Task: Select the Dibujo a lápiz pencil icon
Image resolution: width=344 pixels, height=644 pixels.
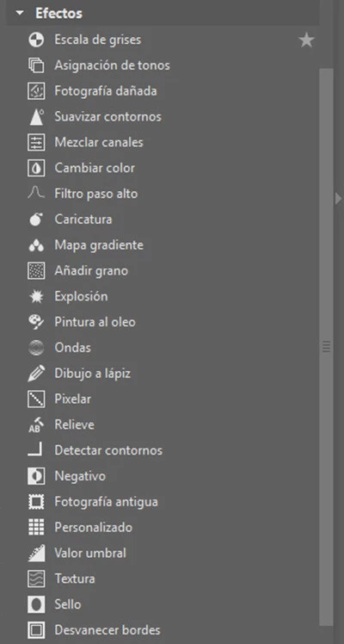Action: (36, 374)
